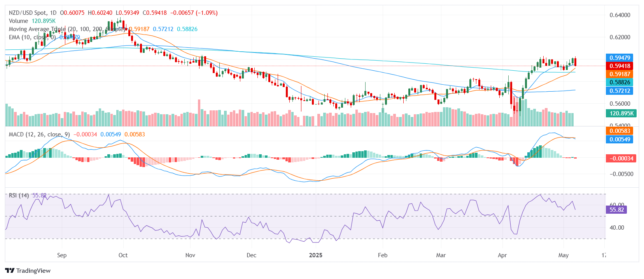
Task: Click the May label on time axis
Action: coord(563,255)
